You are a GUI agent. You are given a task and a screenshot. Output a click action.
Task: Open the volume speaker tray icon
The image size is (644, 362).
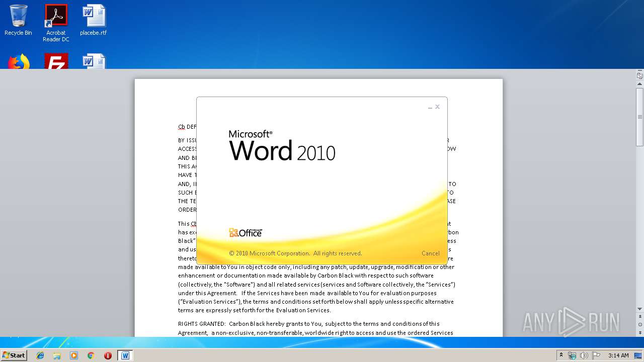point(584,355)
